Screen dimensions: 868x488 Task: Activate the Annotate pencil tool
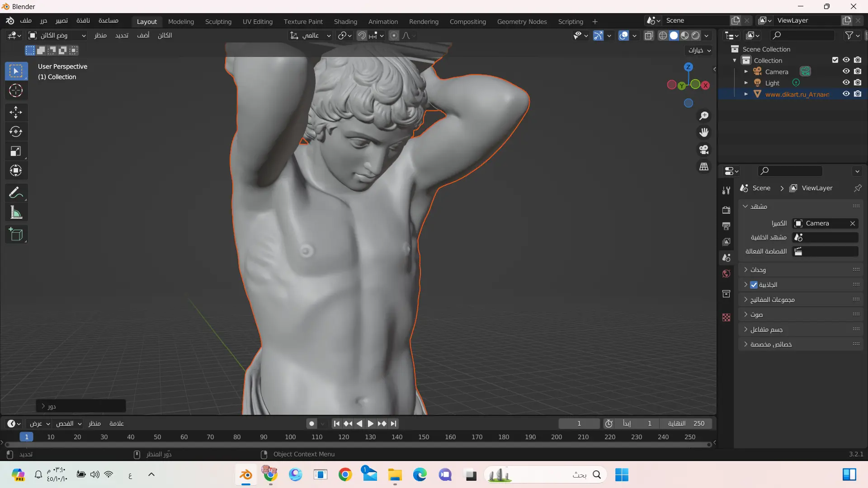tap(16, 193)
